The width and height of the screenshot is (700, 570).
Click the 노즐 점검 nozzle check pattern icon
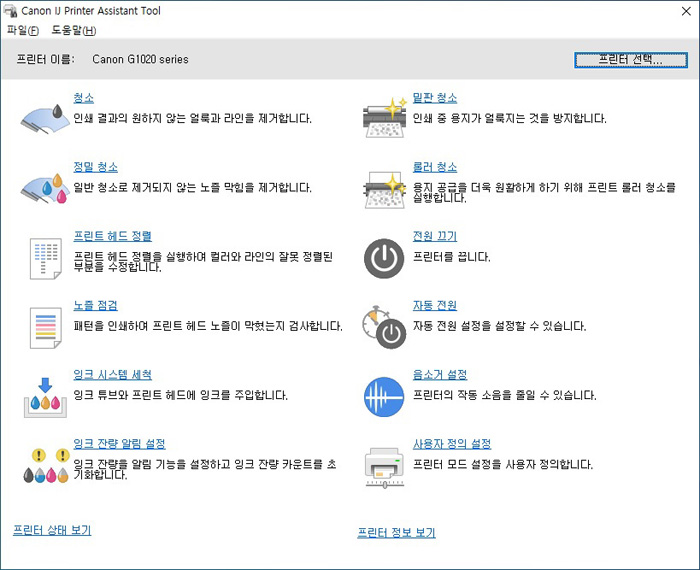click(x=46, y=328)
